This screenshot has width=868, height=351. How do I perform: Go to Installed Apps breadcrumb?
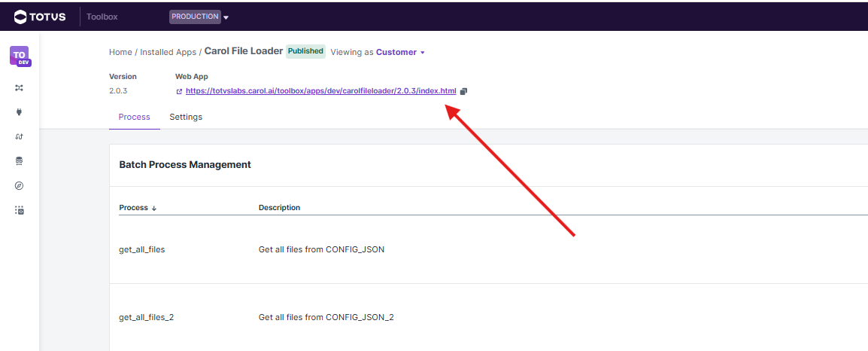click(168, 52)
